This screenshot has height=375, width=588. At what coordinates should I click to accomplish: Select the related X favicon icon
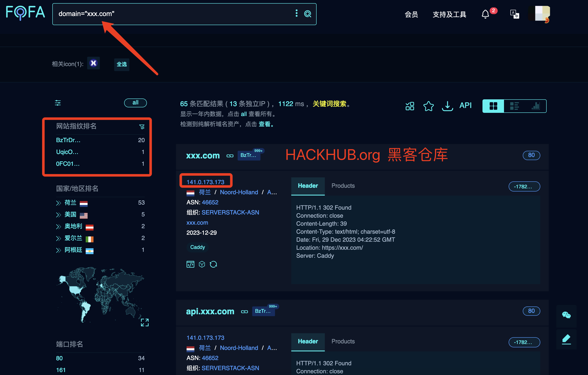click(x=93, y=63)
